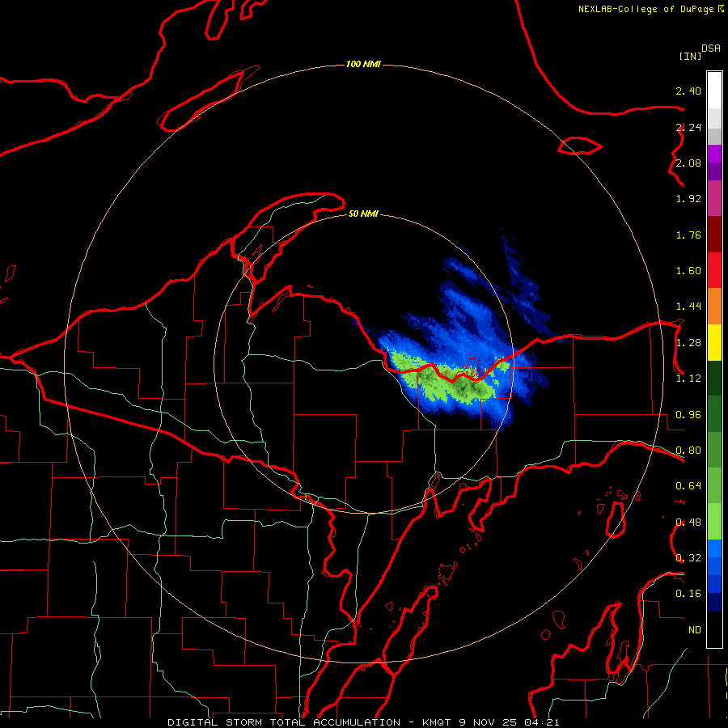Click the dark red legend swatch near 1.76

point(714,235)
